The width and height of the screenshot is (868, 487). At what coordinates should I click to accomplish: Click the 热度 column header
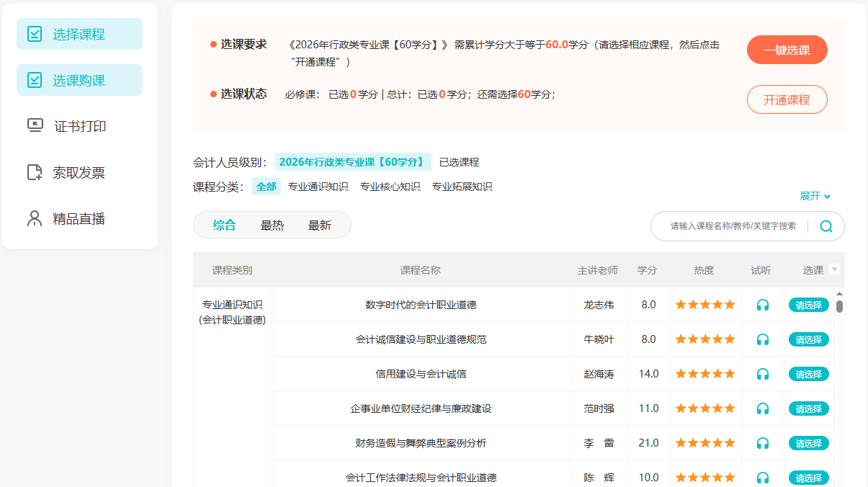tap(704, 270)
